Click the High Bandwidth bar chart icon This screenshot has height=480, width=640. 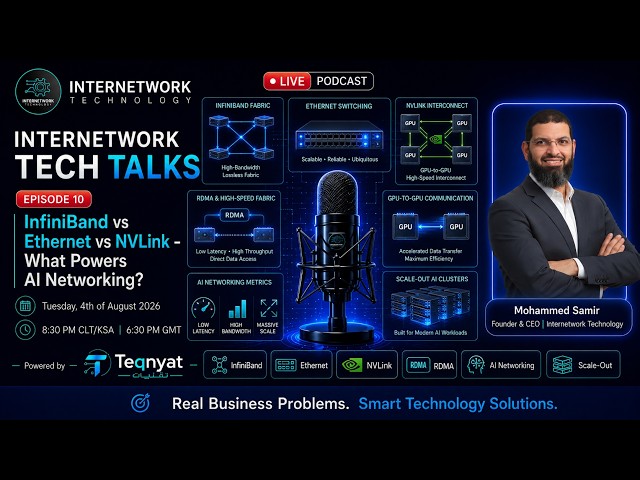[237, 309]
